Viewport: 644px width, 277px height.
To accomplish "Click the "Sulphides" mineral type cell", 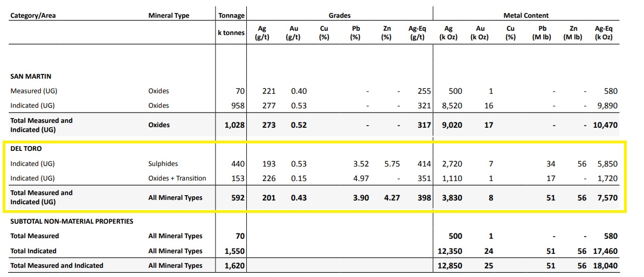I will pyautogui.click(x=163, y=164).
